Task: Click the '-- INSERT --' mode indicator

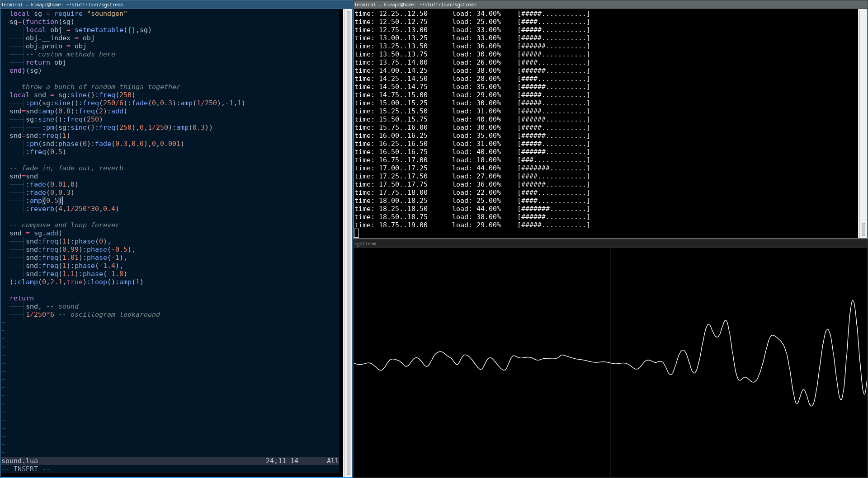Action: click(26, 469)
